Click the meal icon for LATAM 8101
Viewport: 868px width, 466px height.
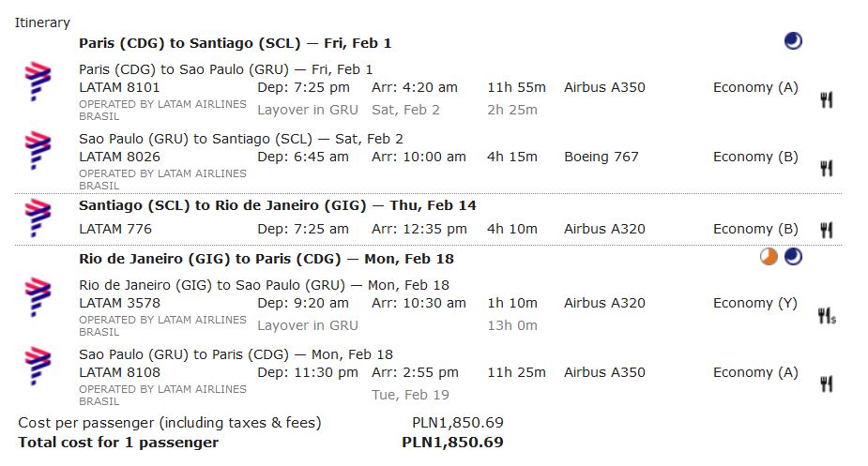coord(826,100)
